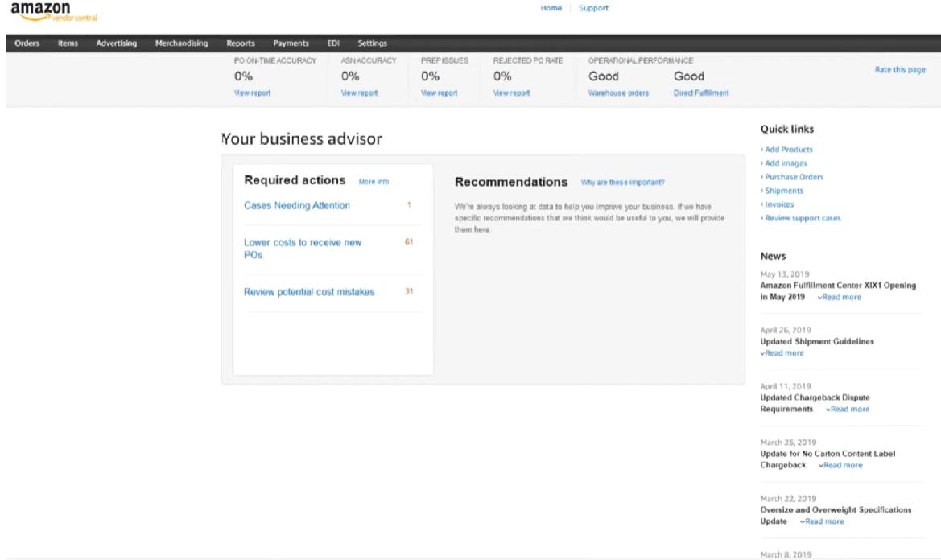Click Rate this page link
This screenshot has height=560, width=941.
point(900,69)
